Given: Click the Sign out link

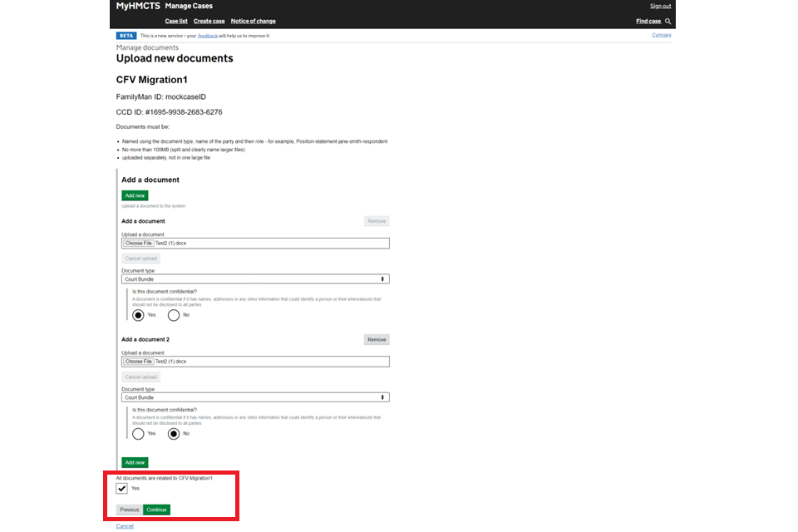Looking at the screenshot, I should [660, 6].
